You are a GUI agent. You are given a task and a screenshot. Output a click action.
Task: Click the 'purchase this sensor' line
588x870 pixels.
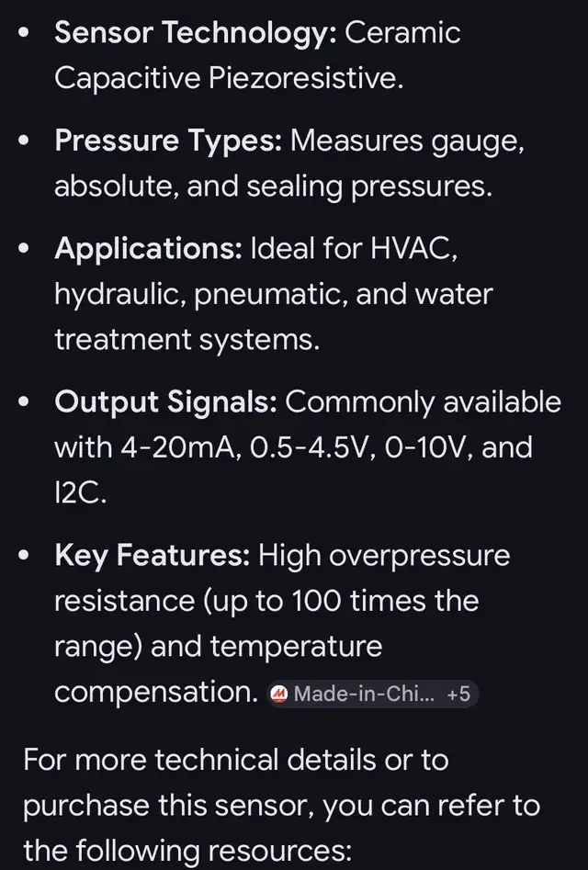(x=281, y=805)
